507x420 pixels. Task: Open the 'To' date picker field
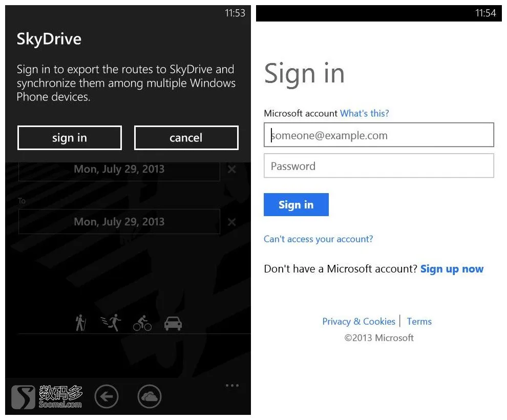[119, 221]
